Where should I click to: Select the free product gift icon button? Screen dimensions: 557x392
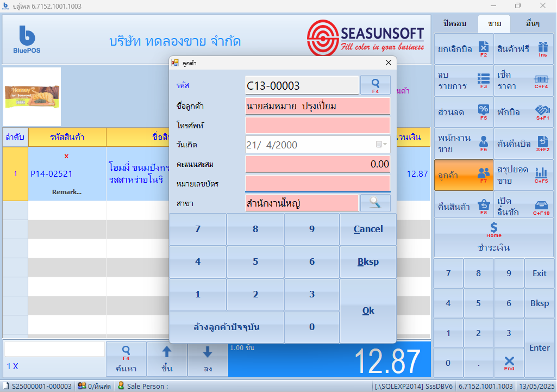click(x=524, y=49)
